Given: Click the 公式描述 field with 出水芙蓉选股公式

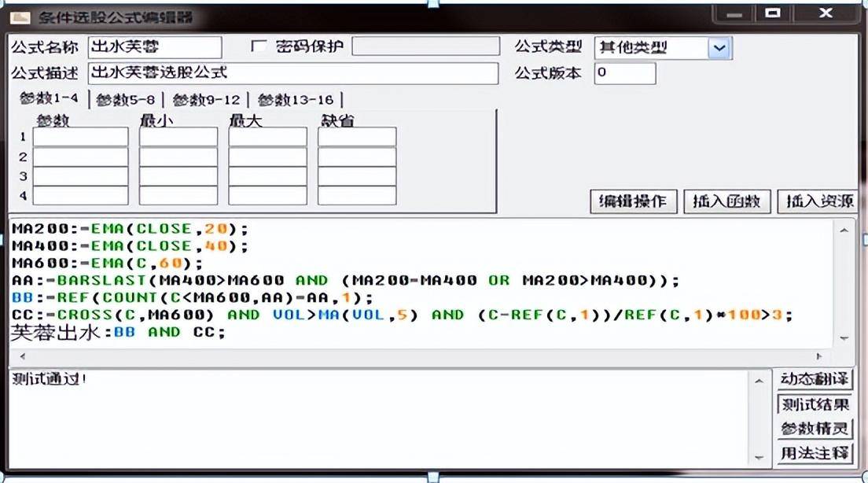Looking at the screenshot, I should [x=292, y=73].
